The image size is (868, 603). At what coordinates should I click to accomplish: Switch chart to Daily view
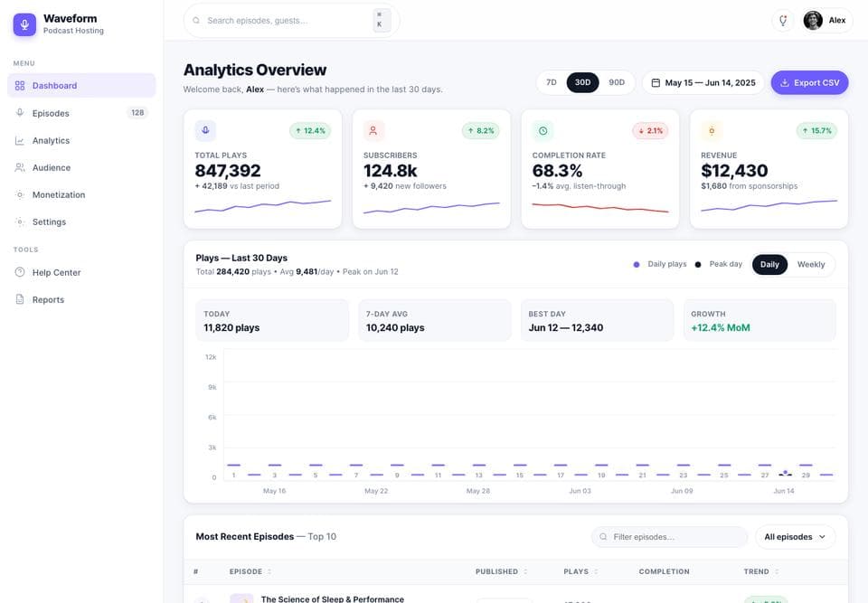tap(769, 265)
